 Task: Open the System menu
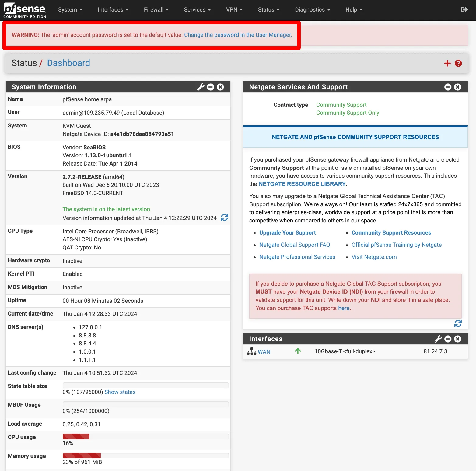pos(70,10)
